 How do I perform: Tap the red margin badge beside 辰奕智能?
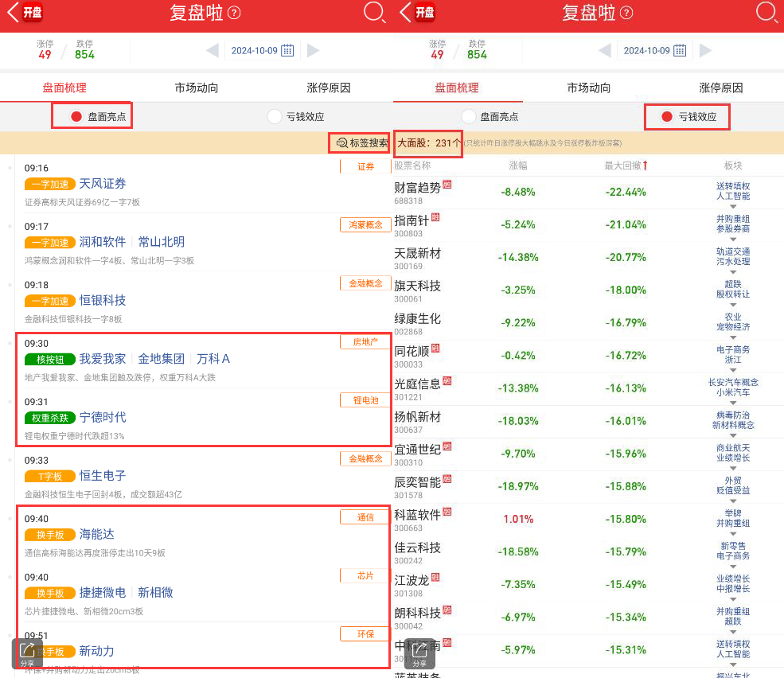447,479
